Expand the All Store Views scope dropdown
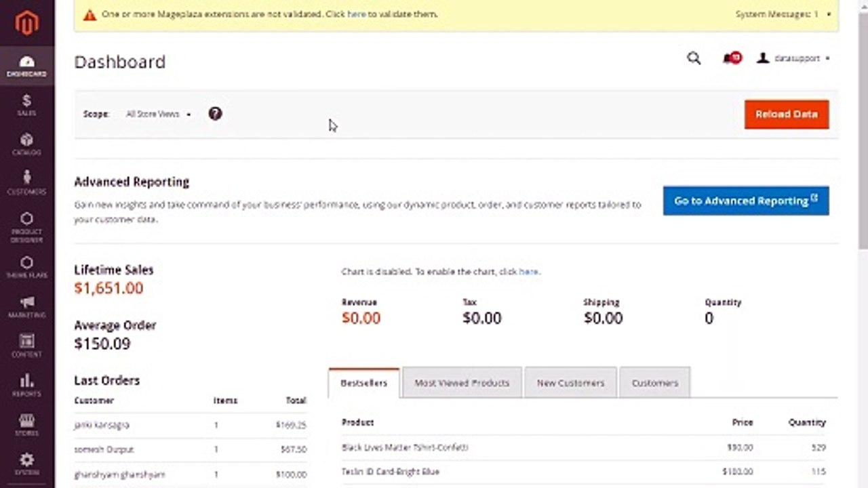 point(159,114)
